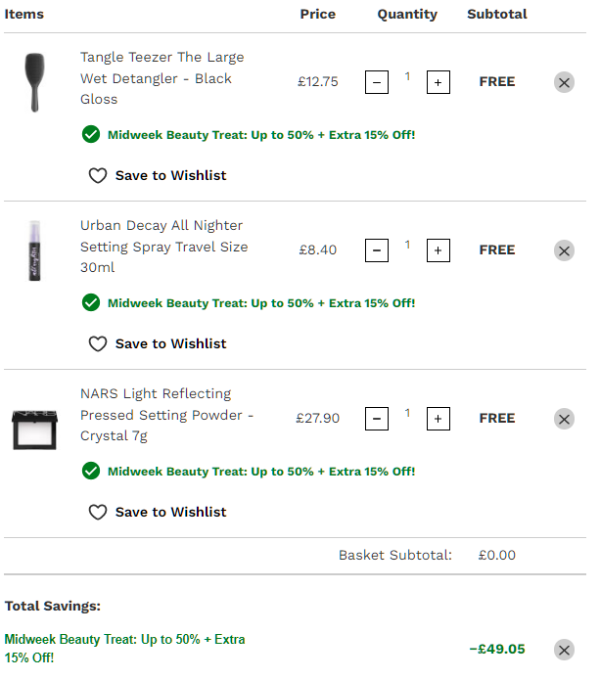
Task: Decrease Urban Decay spray quantity
Action: 377,250
